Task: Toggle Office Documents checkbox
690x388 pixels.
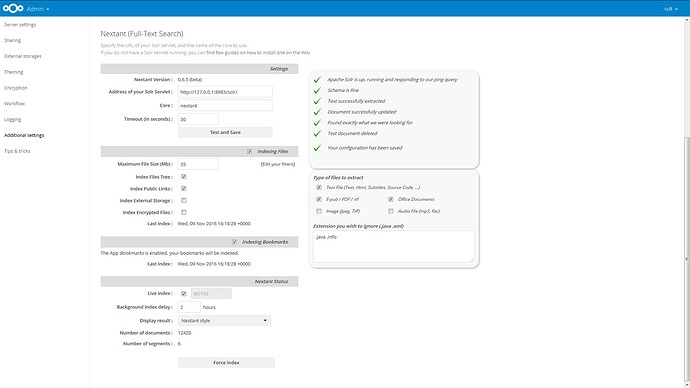Action: (x=391, y=199)
